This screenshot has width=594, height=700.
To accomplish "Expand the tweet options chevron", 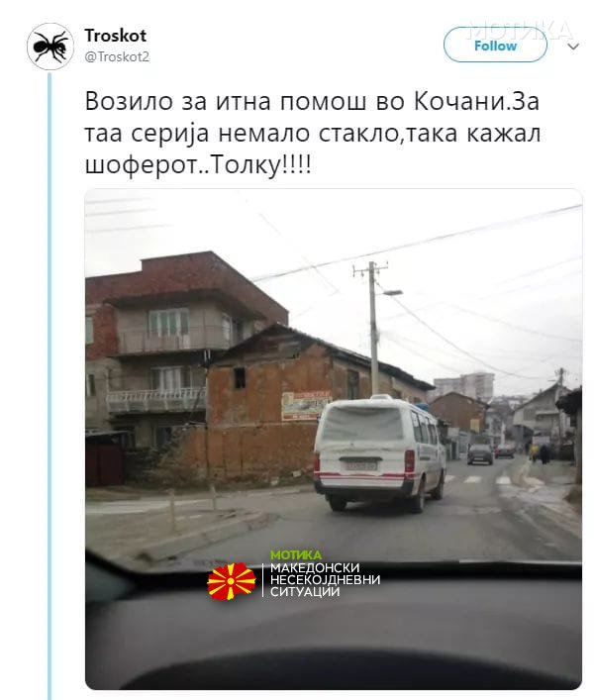I will (x=573, y=46).
